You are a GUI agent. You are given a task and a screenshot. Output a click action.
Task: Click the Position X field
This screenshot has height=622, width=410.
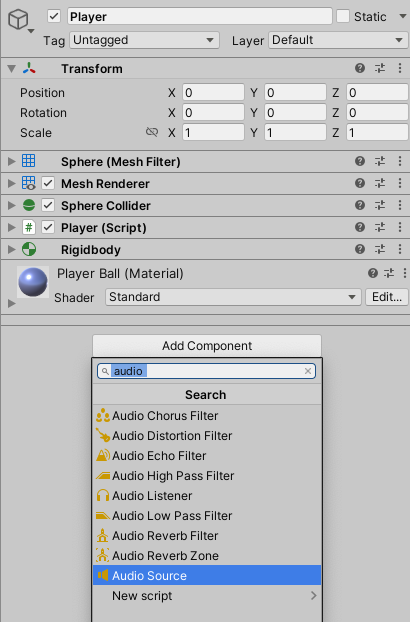click(x=213, y=92)
